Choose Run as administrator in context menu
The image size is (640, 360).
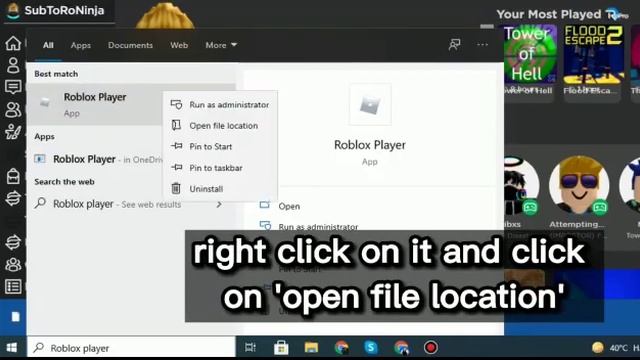(x=220, y=104)
